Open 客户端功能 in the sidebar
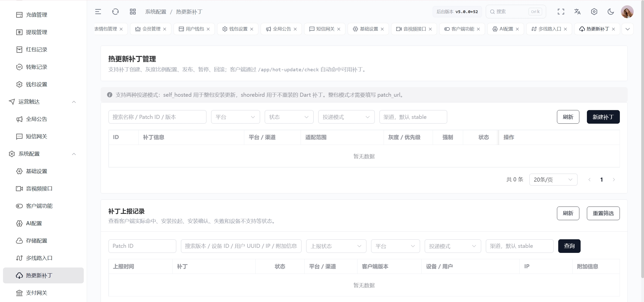 click(43, 206)
